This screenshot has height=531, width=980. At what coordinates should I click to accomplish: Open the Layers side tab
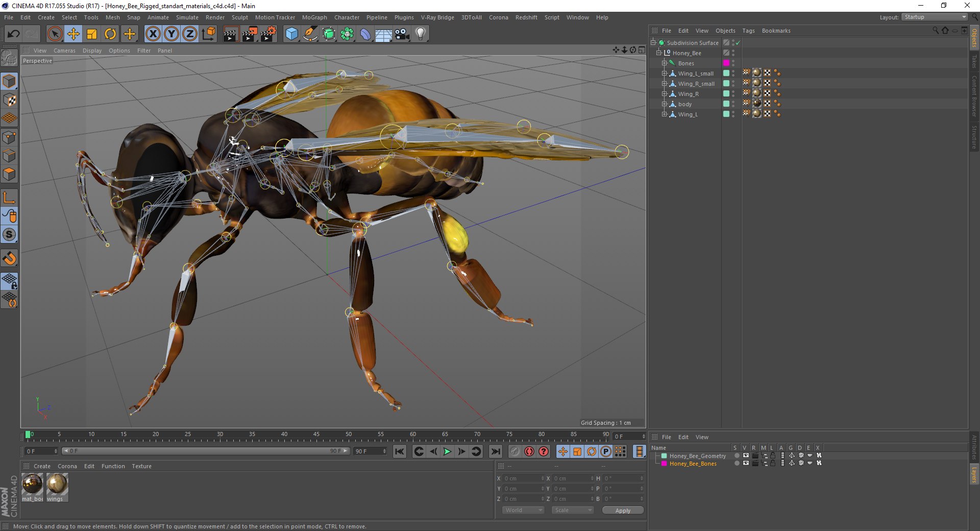tap(974, 475)
